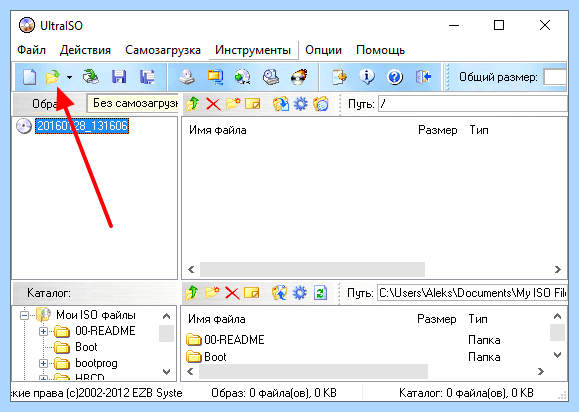Screen dimensions: 579x412
Task: Click catalog file list vertical scroll down arrow
Action: click(x=557, y=355)
